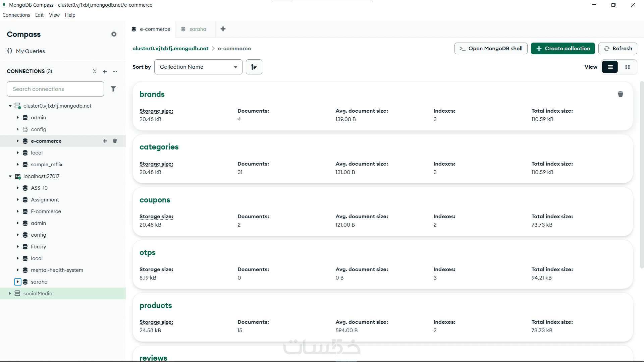Drop e-commerce database trash icon
Viewport: 644px width, 362px height.
tap(115, 141)
